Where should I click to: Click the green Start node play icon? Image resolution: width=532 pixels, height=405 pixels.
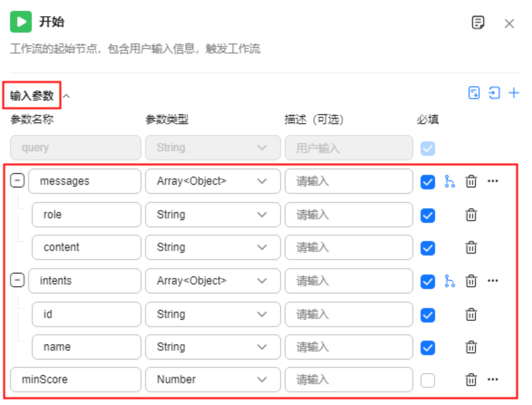[21, 22]
